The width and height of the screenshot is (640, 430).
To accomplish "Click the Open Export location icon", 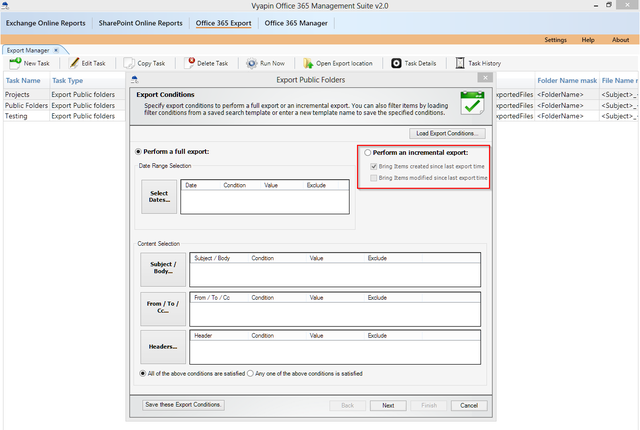I will (x=308, y=63).
